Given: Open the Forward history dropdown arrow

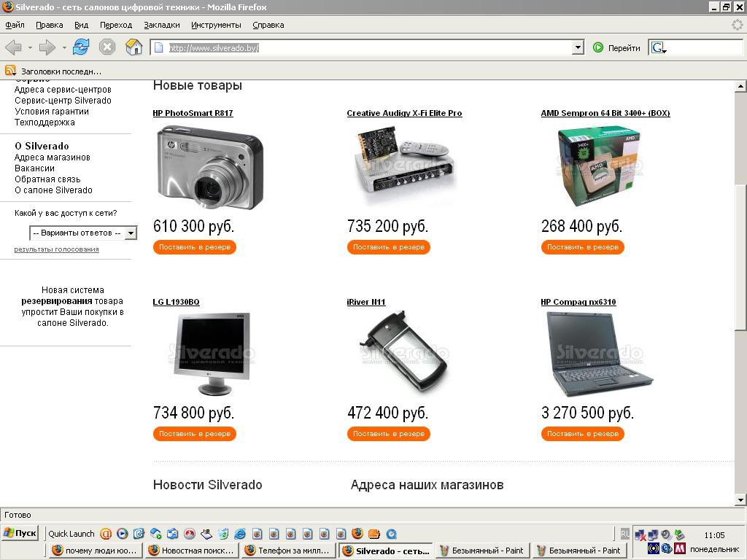Looking at the screenshot, I should tap(64, 47).
